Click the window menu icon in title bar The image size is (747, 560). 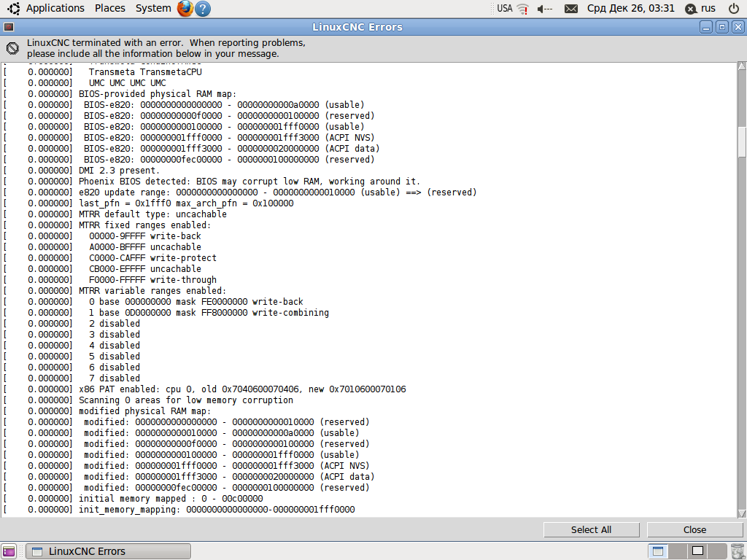click(x=9, y=27)
